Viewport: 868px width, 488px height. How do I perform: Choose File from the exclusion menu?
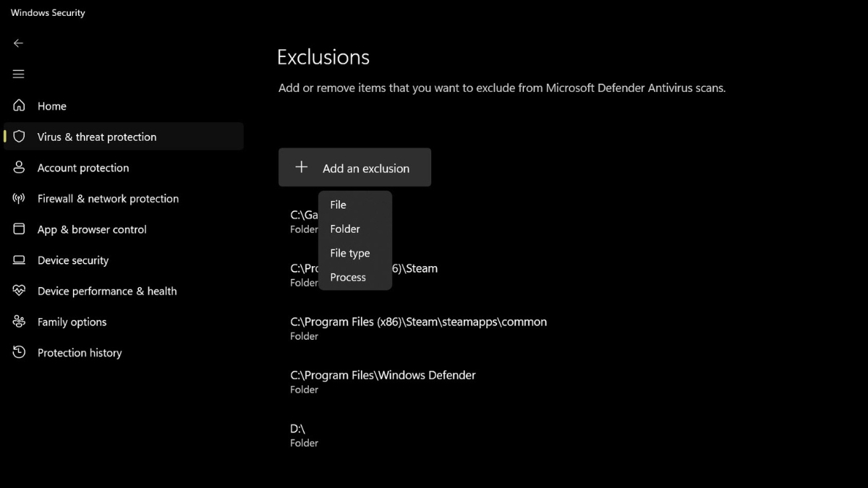pos(339,205)
